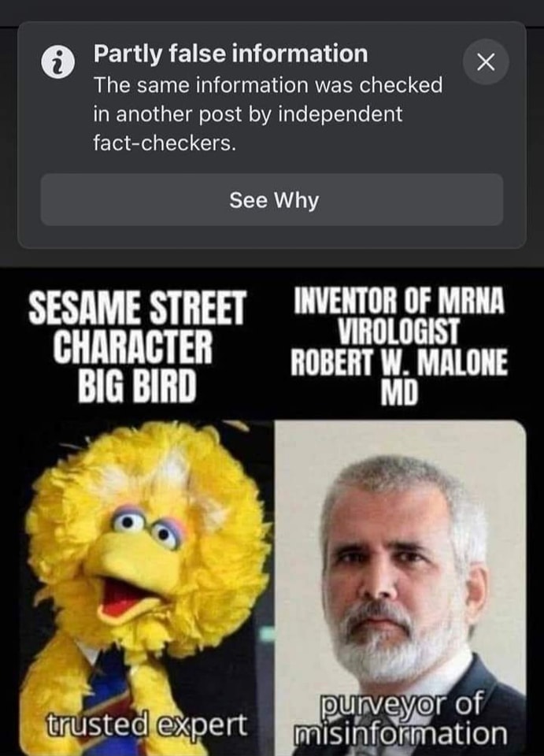Open the gray-bearded man's portrait photo

click(400, 587)
